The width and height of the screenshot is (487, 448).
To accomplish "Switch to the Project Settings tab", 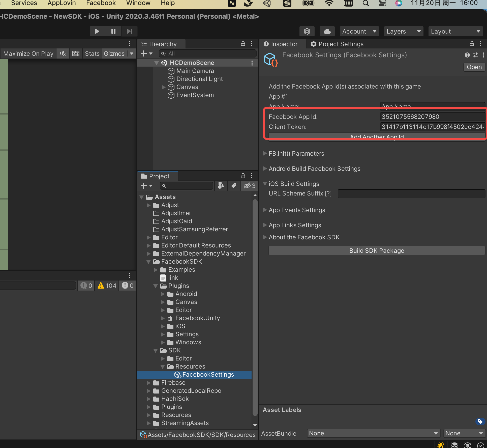I will [337, 44].
